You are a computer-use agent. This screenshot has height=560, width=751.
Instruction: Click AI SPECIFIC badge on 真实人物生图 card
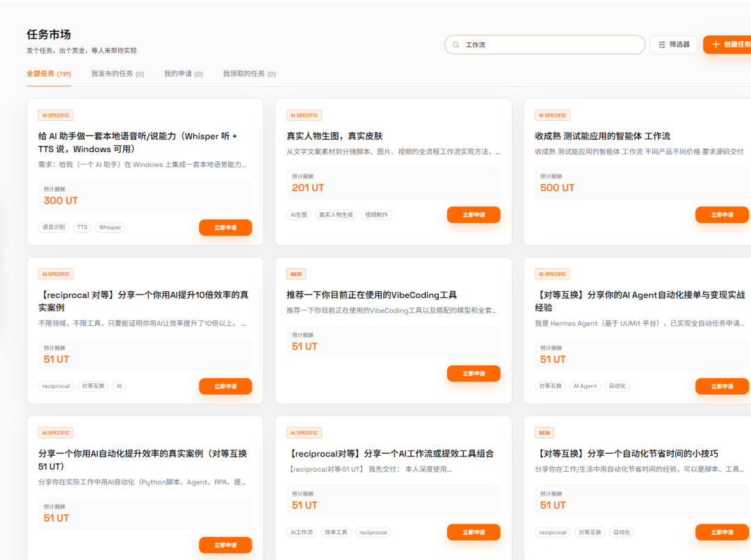[x=304, y=115]
